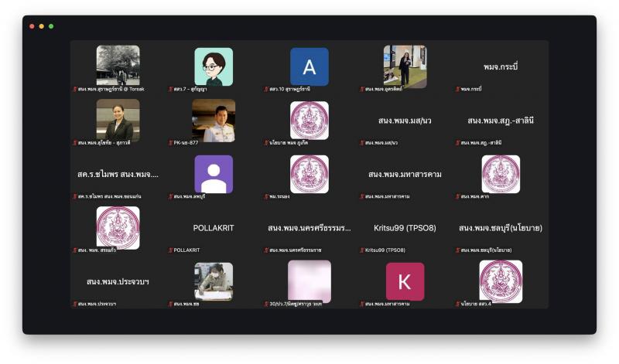The width and height of the screenshot is (619, 364).
Task: Click muted mic icon for นโยบาย สสว.4
Action: tap(458, 304)
